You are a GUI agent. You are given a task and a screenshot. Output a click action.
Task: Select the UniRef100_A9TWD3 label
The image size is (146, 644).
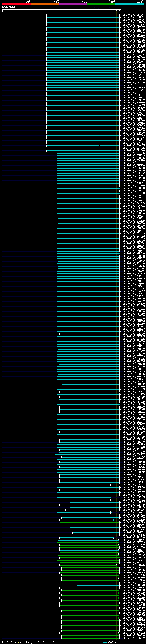click(x=133, y=306)
